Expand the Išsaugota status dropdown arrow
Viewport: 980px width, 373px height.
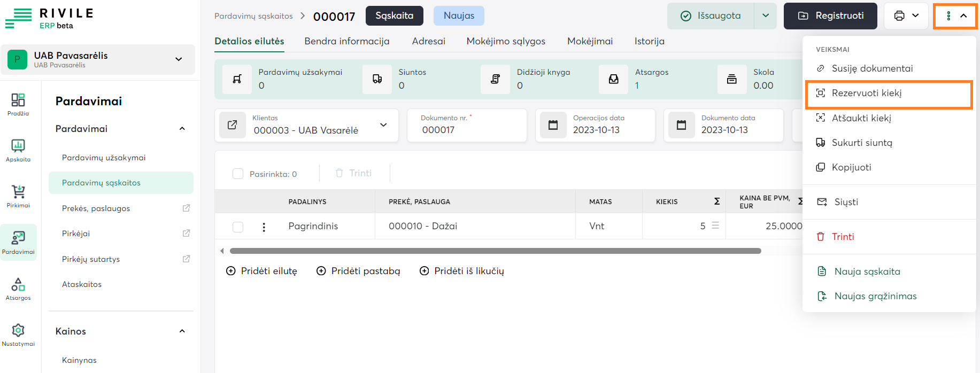[766, 16]
